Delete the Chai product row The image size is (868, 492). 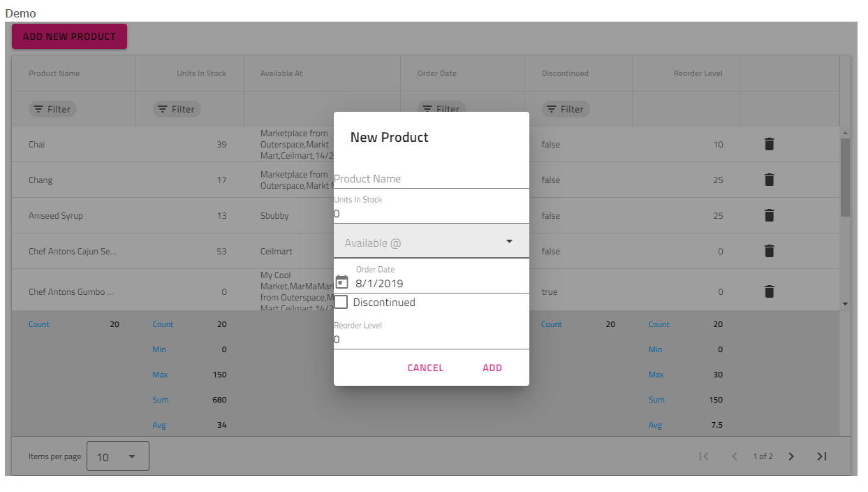click(x=769, y=144)
